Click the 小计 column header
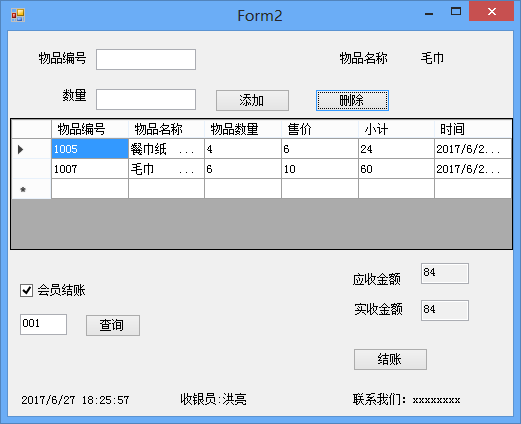Viewport: 521px width, 424px height. click(397, 129)
